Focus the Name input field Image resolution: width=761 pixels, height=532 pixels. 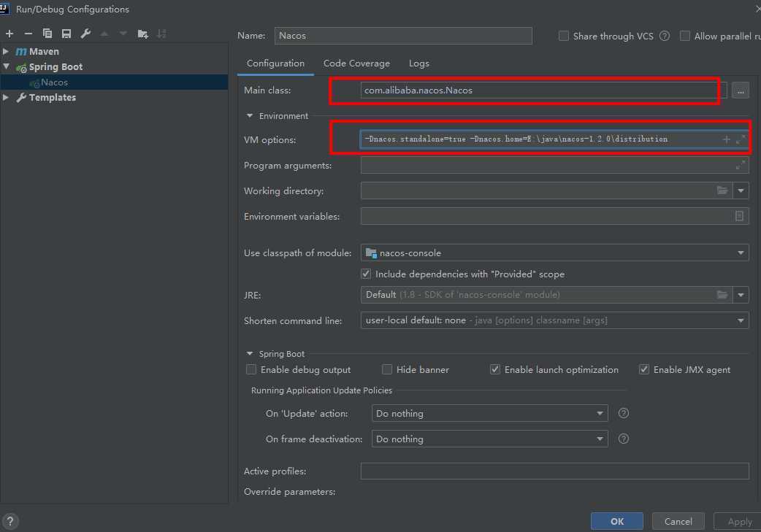point(403,36)
